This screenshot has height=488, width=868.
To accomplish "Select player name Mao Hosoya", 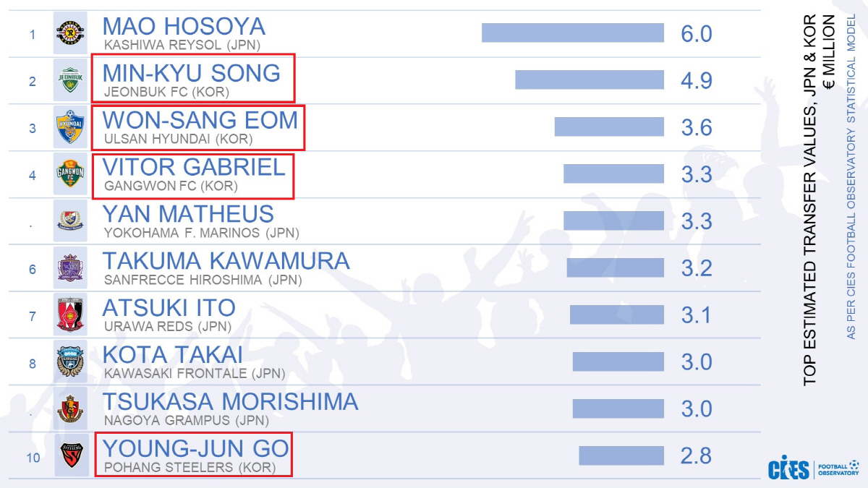I will pos(184,27).
